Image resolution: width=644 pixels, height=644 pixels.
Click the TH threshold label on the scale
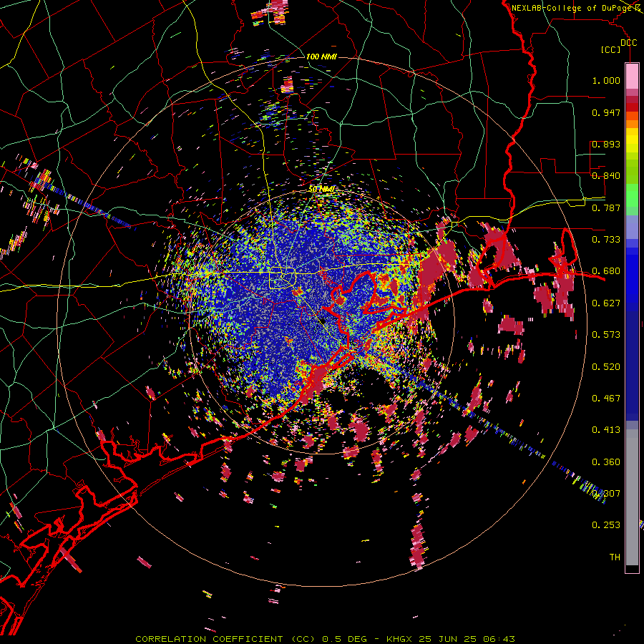tap(615, 557)
